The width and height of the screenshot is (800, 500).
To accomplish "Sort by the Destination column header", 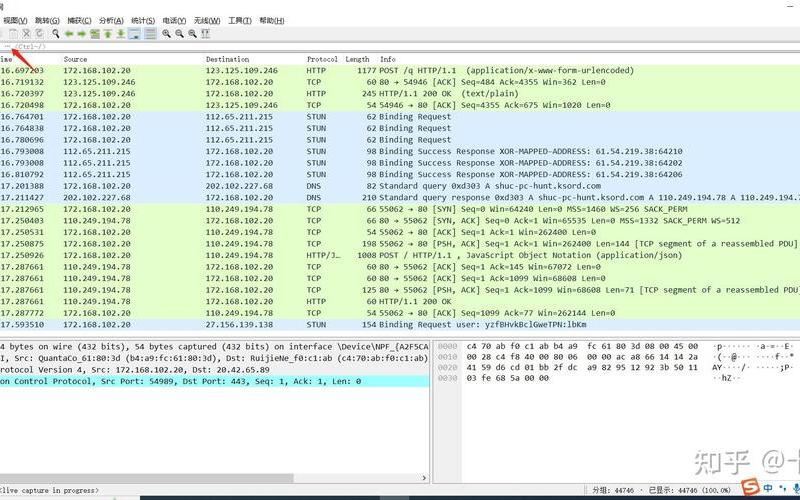I will pos(228,59).
